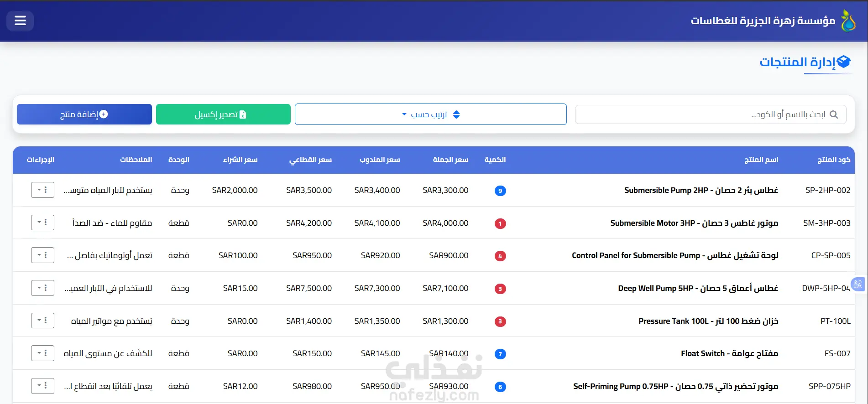Open actions dropdown for SPP-075HP row
The height and width of the screenshot is (404, 868).
42,386
